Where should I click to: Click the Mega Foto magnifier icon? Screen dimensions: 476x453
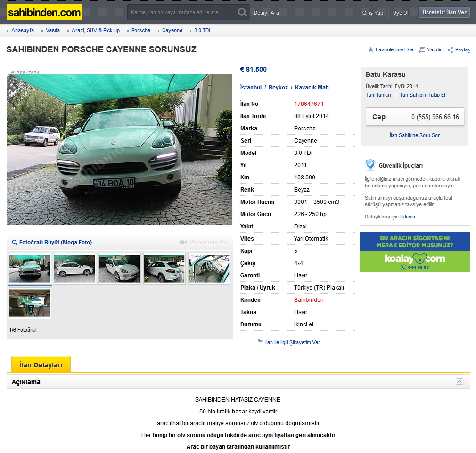(15, 243)
